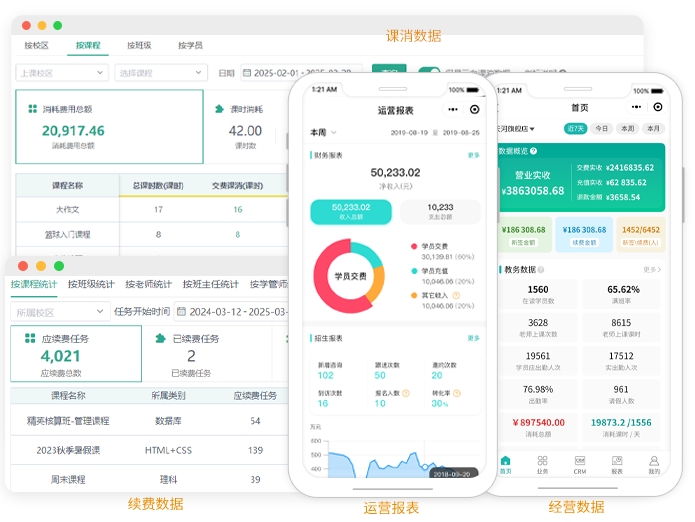Image resolution: width=695 pixels, height=522 pixels.
Task: Click the grid icon beside 消耗费用总额
Action: click(x=32, y=109)
